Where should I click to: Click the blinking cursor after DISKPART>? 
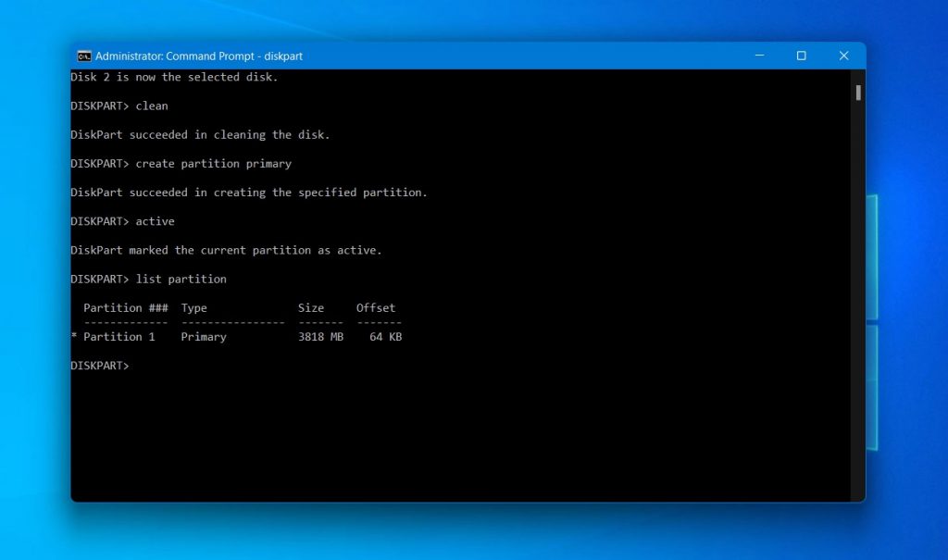click(141, 365)
